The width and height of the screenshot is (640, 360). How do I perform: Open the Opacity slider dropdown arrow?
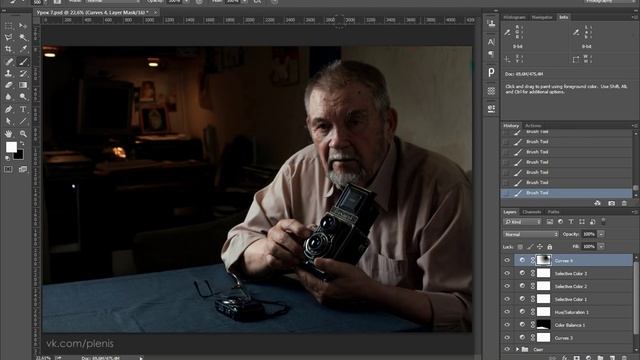tap(601, 234)
